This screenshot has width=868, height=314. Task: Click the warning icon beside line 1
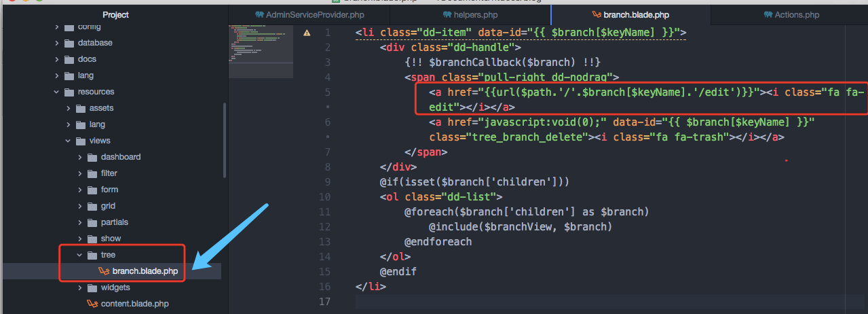pyautogui.click(x=307, y=33)
